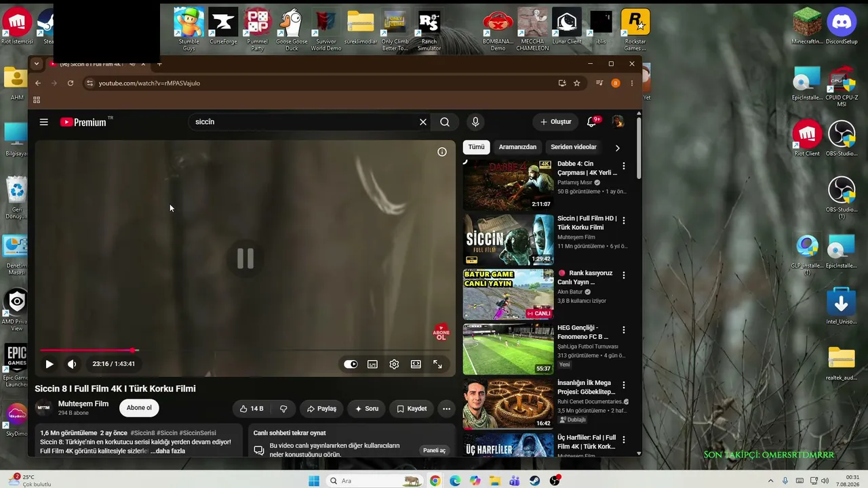Toggle the autoplay switch in the player
The height and width of the screenshot is (488, 868).
(351, 364)
